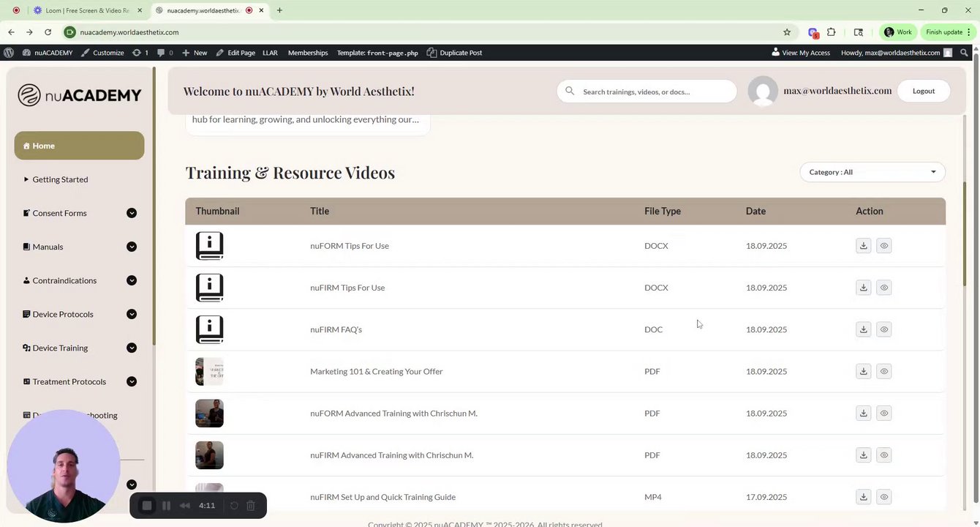Open Consent Forms in the sidebar
Image resolution: width=980 pixels, height=527 pixels.
click(59, 213)
